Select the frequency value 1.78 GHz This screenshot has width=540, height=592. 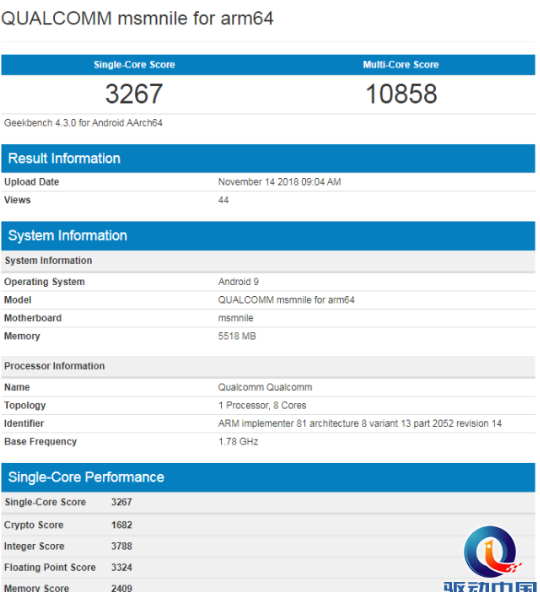pyautogui.click(x=238, y=442)
